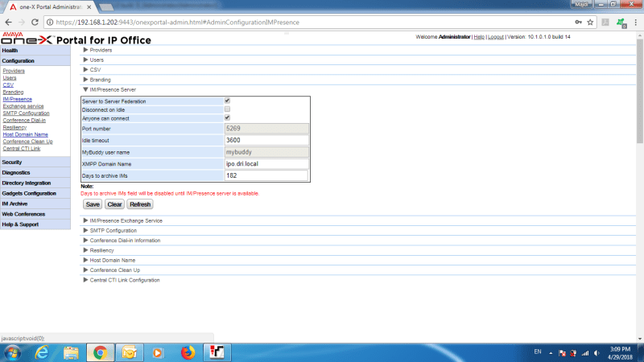Open the Health sidebar menu
The width and height of the screenshot is (644, 362).
coord(35,51)
